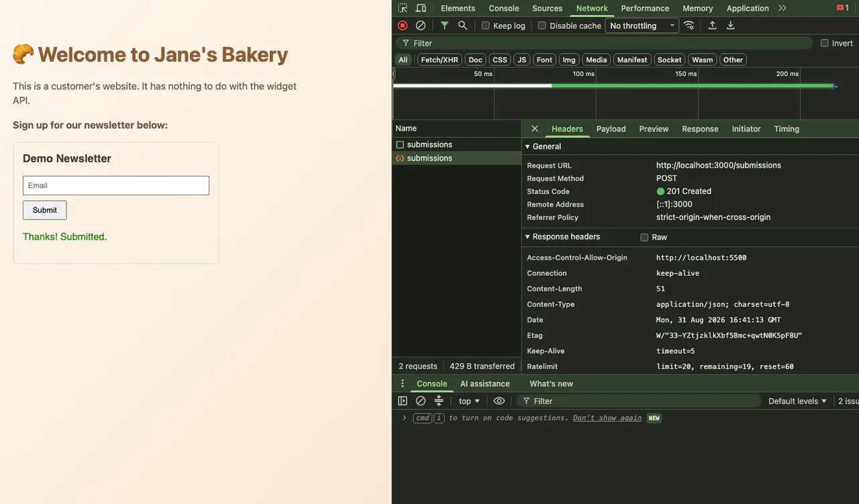The width and height of the screenshot is (859, 504).
Task: Focus the network Filter text box
Action: click(604, 43)
